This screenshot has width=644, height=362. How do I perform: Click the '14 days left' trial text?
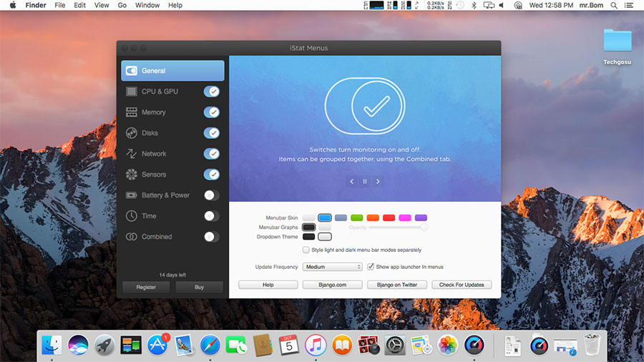tap(172, 275)
